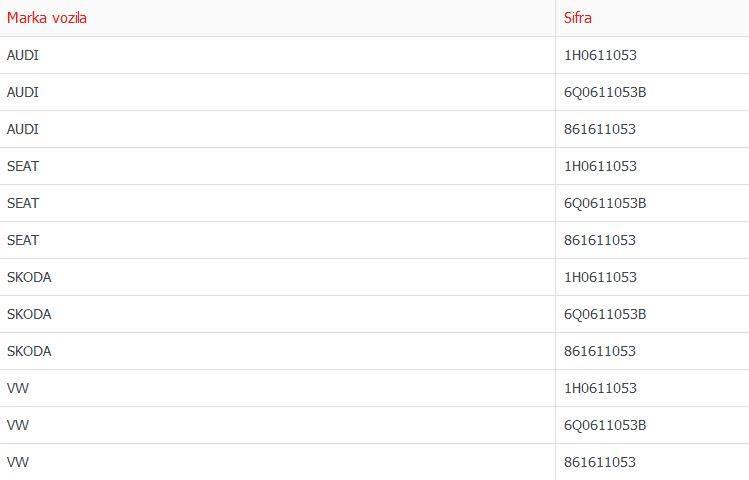Viewport: 749px width, 480px height.
Task: Click code 6Q0611053B in the SKODA row
Action: pyautogui.click(x=605, y=314)
